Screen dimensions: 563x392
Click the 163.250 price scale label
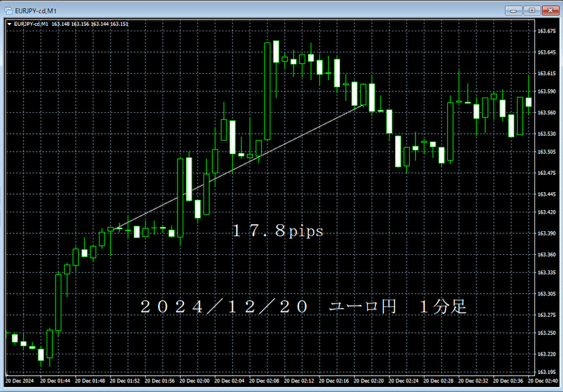pos(546,333)
